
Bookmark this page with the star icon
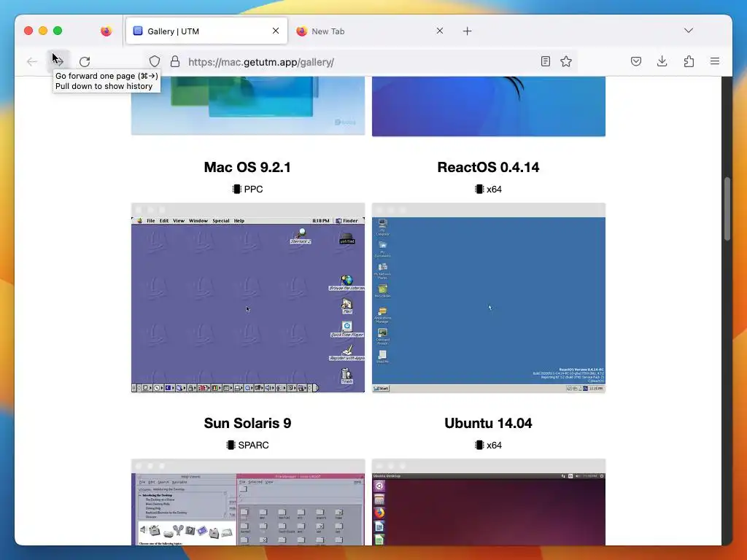[566, 61]
